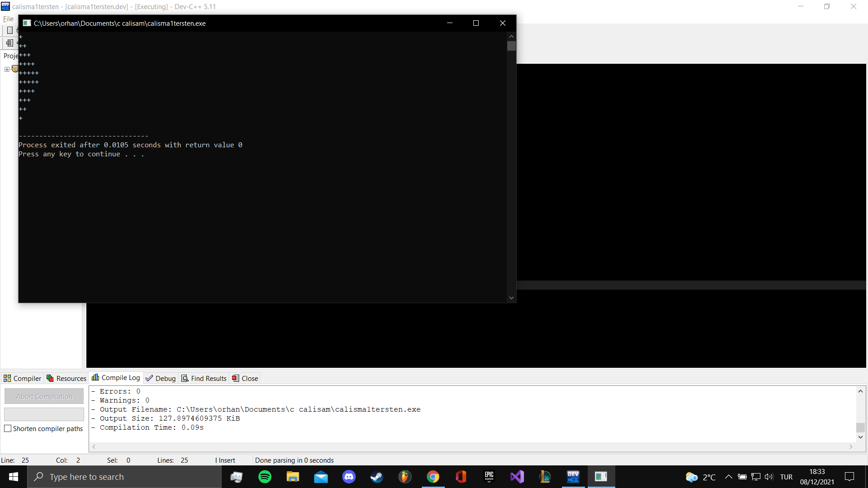
Task: Open the Compiler tab
Action: tap(23, 378)
